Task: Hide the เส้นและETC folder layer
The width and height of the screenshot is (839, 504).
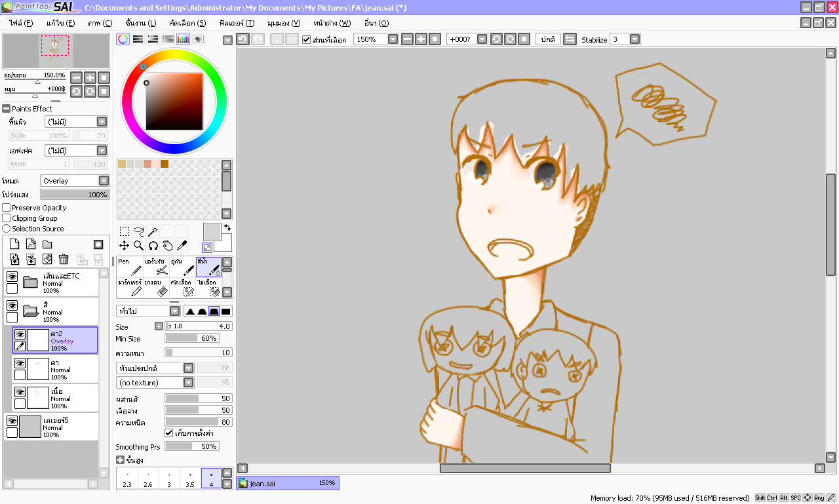Action: [12, 277]
